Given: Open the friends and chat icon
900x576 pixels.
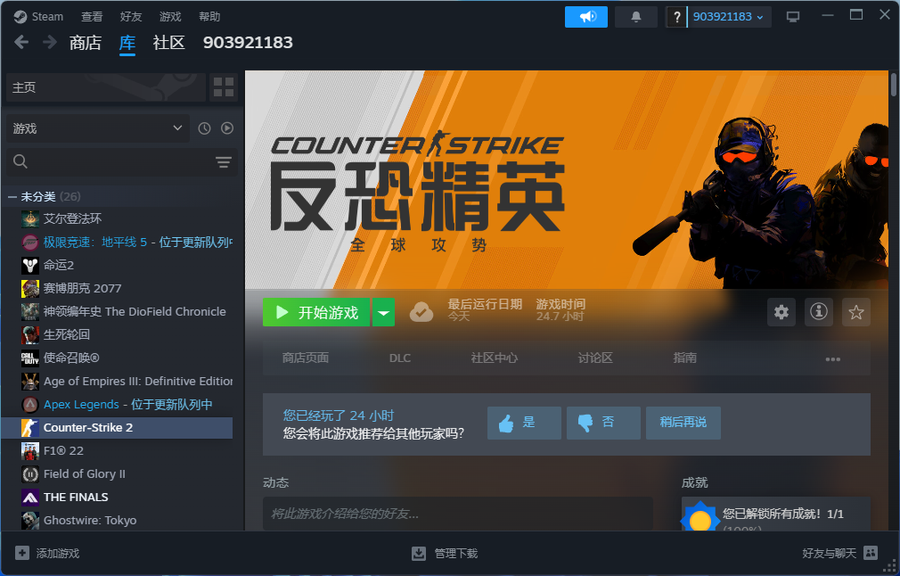Looking at the screenshot, I should (x=870, y=553).
